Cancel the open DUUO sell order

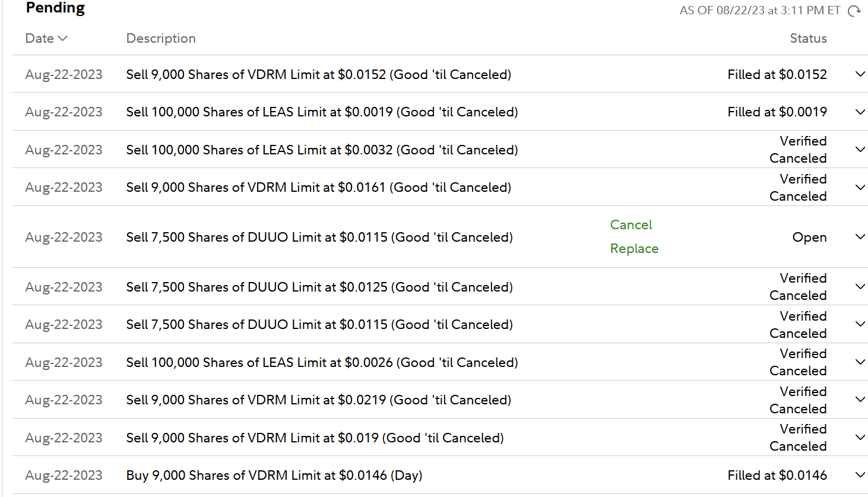[x=631, y=225]
